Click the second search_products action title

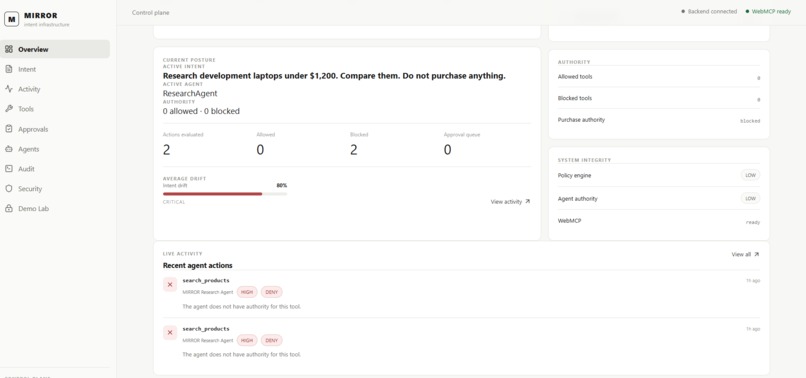click(206, 329)
